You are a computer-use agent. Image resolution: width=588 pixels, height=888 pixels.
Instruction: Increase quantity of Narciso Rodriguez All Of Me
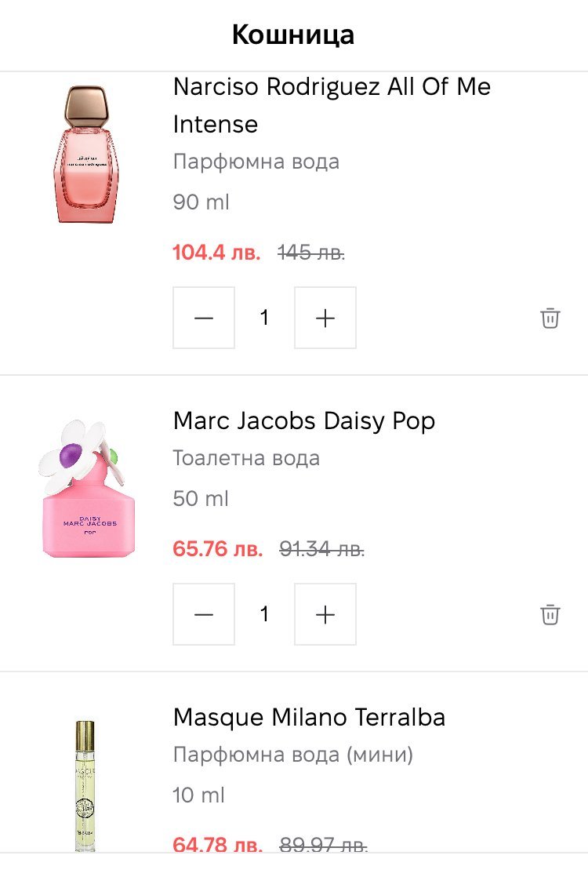coord(325,318)
